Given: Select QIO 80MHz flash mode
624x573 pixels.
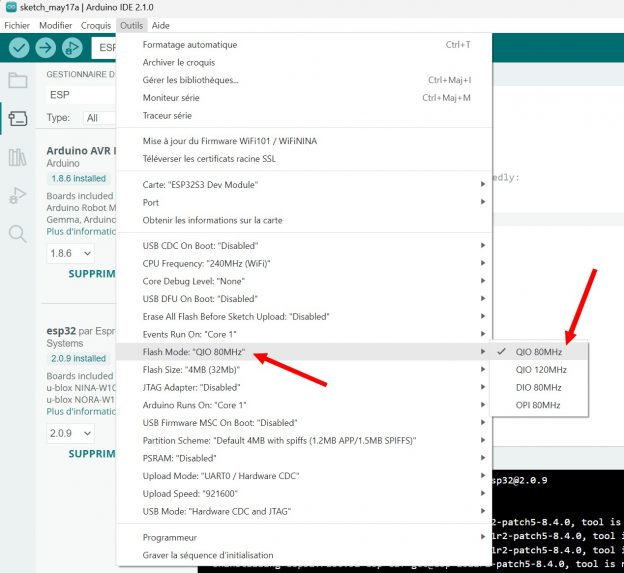Looking at the screenshot, I should point(538,352).
